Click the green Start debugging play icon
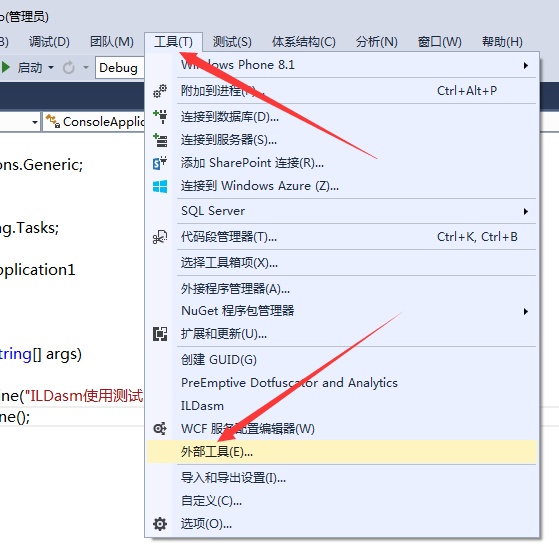Viewport: 559px width, 552px height. pyautogui.click(x=6, y=67)
